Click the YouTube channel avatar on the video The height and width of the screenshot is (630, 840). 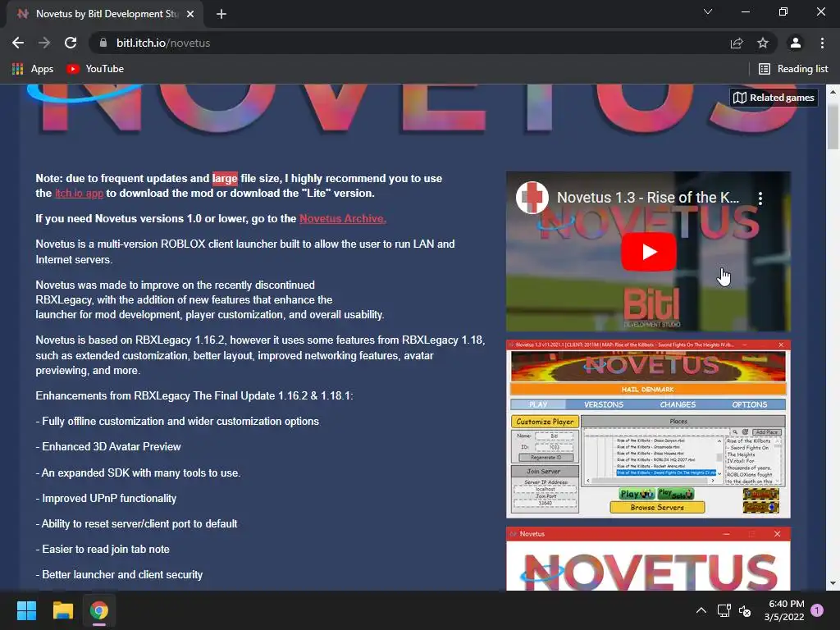(x=532, y=198)
